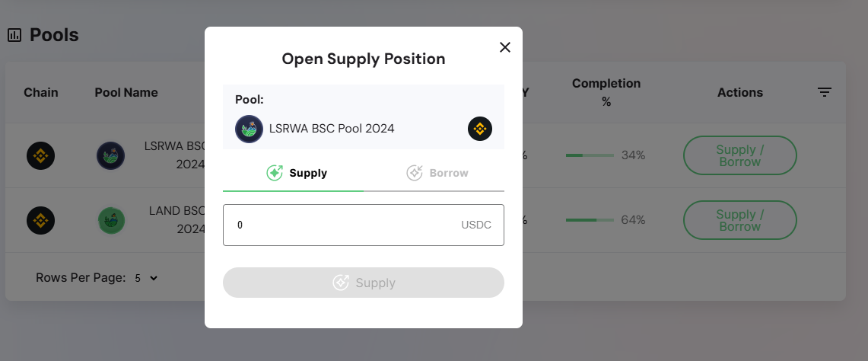Click Supply / Borrow for LAND pool
The height and width of the screenshot is (361, 868).
pos(739,221)
